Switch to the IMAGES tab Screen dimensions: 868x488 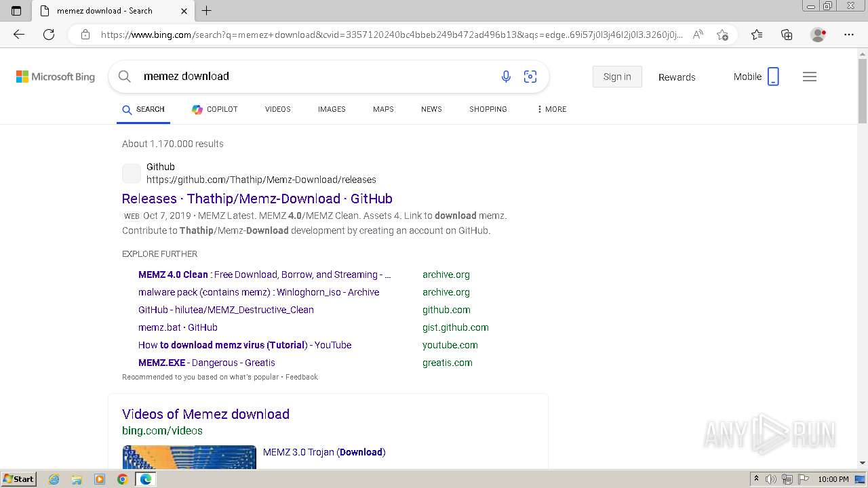[x=332, y=109]
